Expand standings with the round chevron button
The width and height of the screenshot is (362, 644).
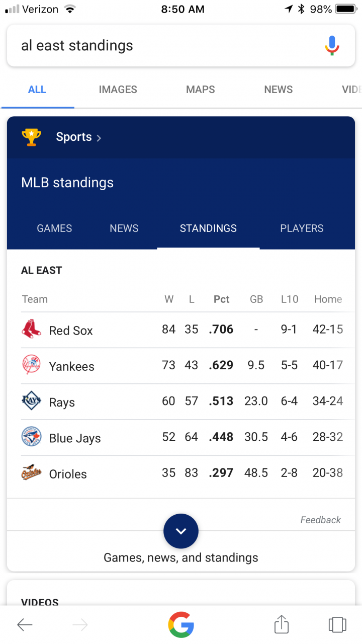pyautogui.click(x=181, y=531)
